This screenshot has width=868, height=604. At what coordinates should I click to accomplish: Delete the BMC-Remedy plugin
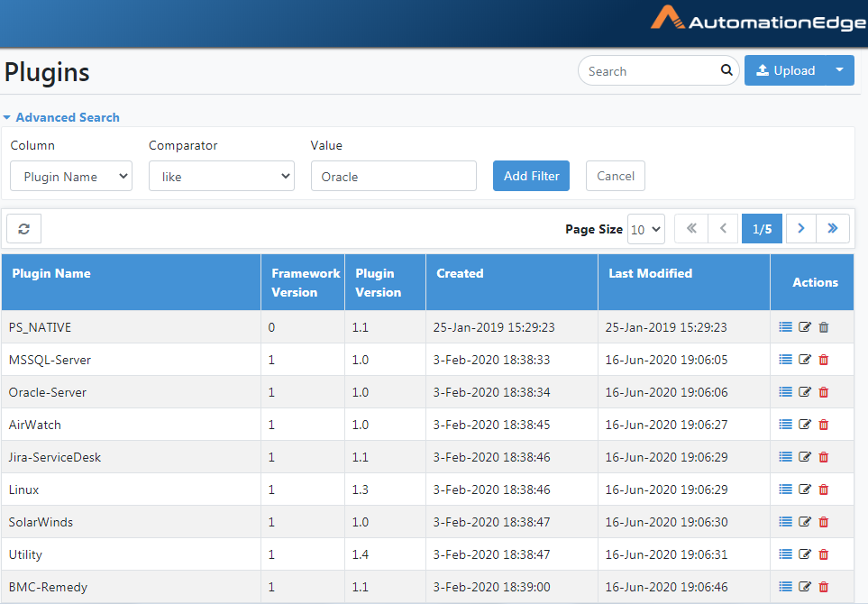[824, 587]
